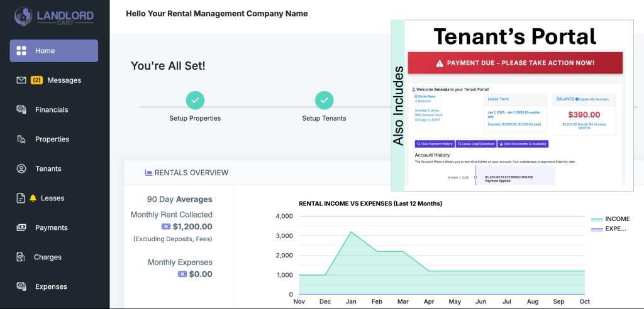Screen dimensions: 644x309
Task: Click the Properties building icon
Action: [x=21, y=139]
